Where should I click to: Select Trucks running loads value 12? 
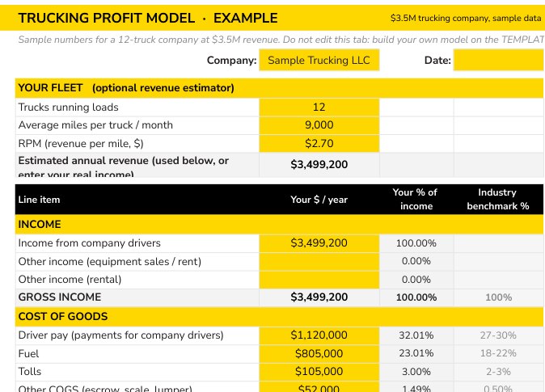click(x=319, y=107)
